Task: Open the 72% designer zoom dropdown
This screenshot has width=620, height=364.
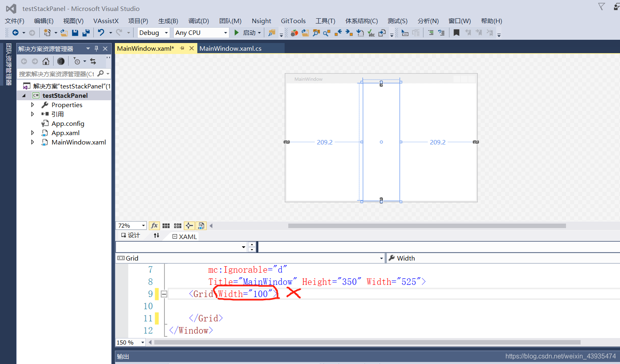Action: point(131,226)
